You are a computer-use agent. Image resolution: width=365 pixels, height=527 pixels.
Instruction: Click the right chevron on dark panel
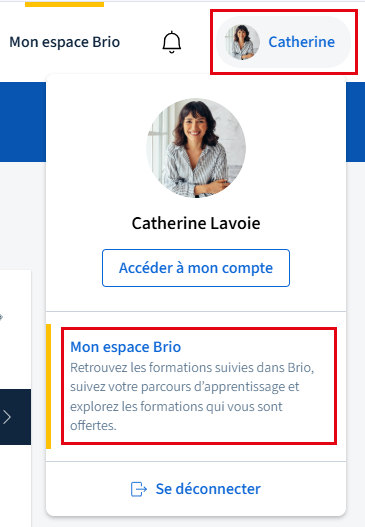tap(7, 417)
